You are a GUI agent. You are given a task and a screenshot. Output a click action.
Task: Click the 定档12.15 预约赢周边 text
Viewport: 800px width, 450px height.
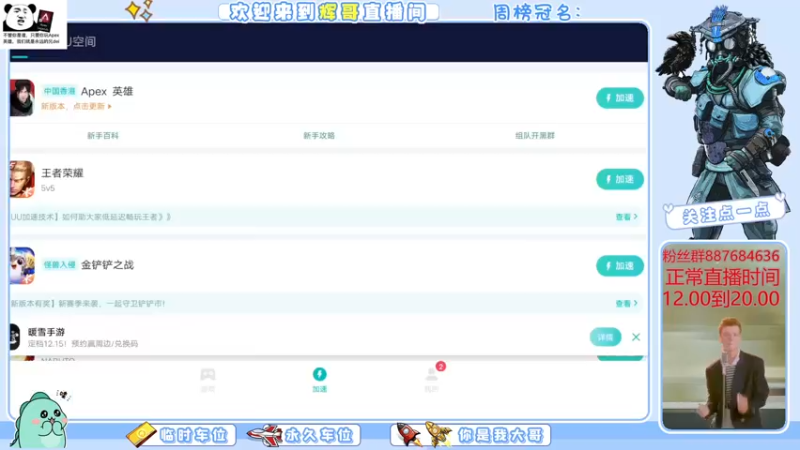[83, 344]
